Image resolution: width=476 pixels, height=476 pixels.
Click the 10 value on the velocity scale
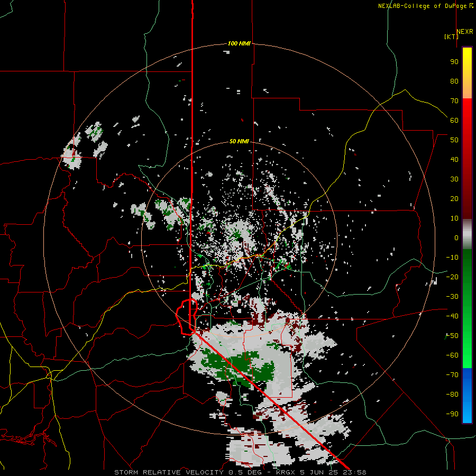(x=454, y=218)
